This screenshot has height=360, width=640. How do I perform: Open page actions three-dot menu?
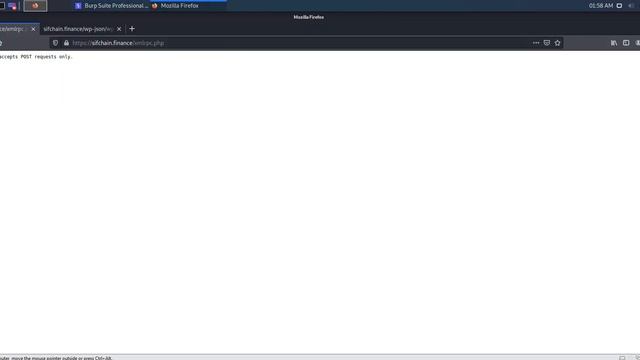[x=536, y=43]
